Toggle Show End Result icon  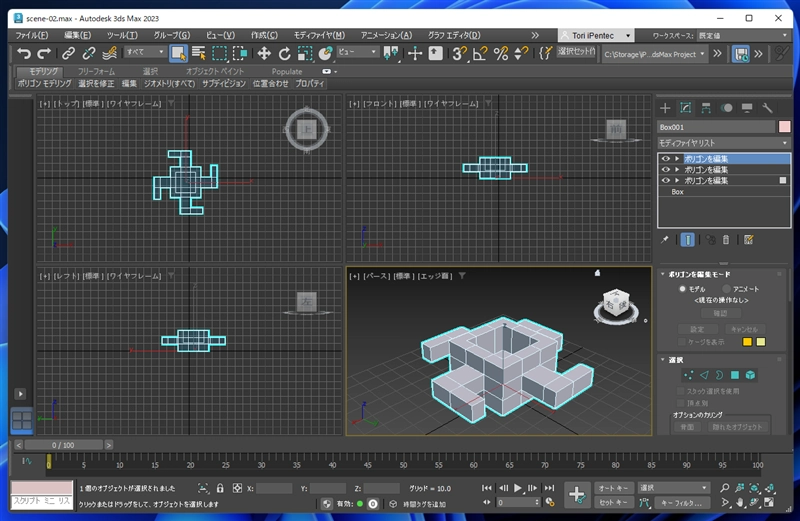click(687, 239)
